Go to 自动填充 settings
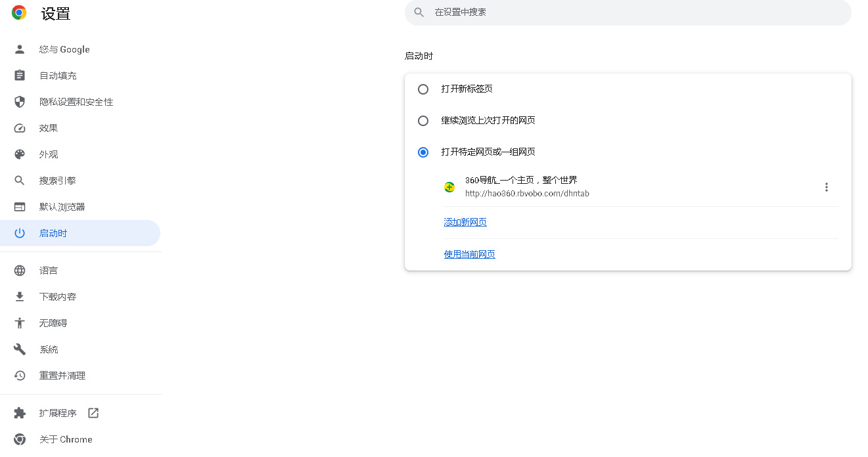The height and width of the screenshot is (457, 868). (x=80, y=76)
